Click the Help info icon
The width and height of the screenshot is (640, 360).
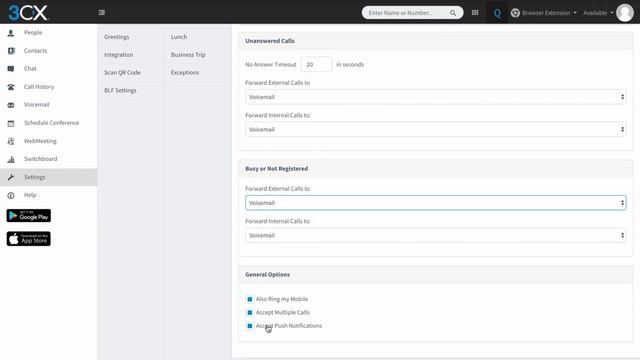(11, 195)
